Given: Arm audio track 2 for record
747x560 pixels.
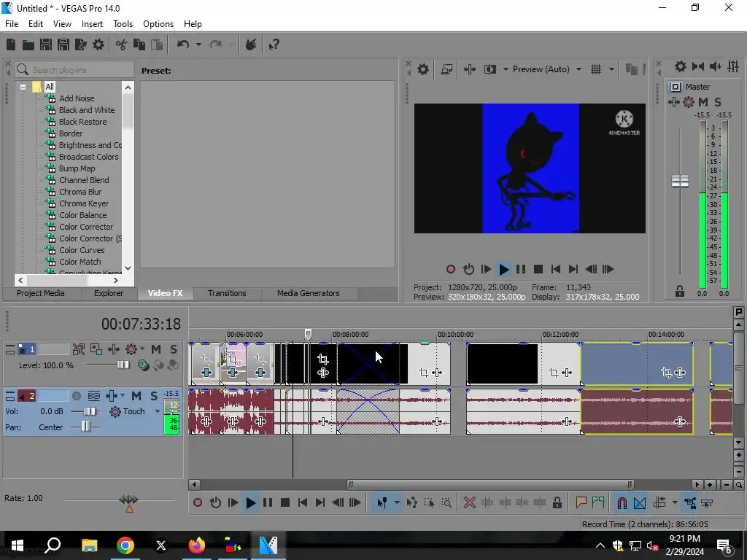Looking at the screenshot, I should click(x=76, y=396).
